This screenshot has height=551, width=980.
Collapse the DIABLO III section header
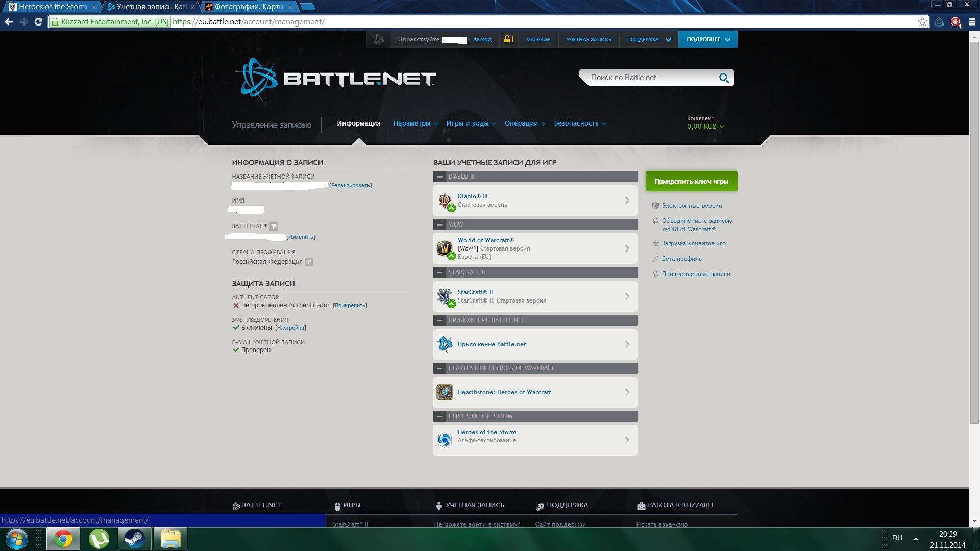point(439,177)
